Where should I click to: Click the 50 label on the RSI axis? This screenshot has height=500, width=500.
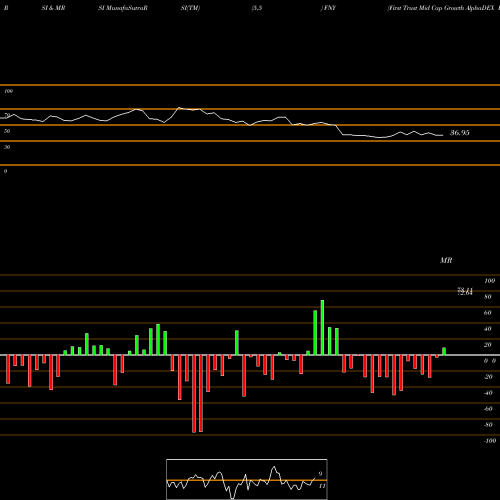[x=7, y=131]
